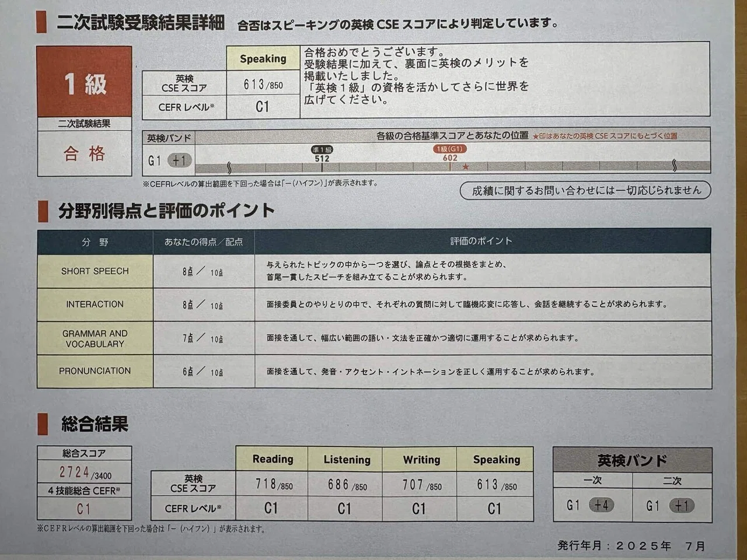747x560 pixels.
Task: Select the 707/850 Writing score
Action: click(421, 485)
